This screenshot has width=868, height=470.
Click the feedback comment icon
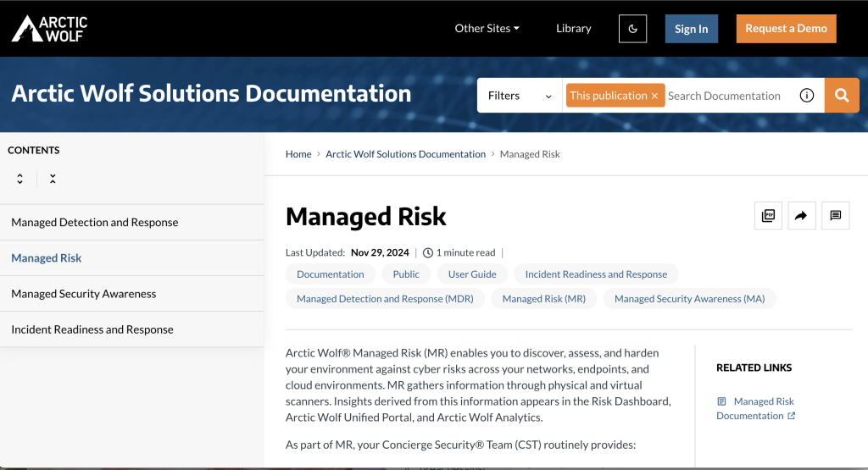tap(836, 216)
